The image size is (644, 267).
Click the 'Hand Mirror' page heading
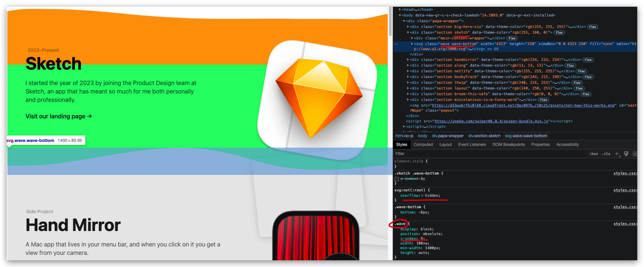(73, 225)
